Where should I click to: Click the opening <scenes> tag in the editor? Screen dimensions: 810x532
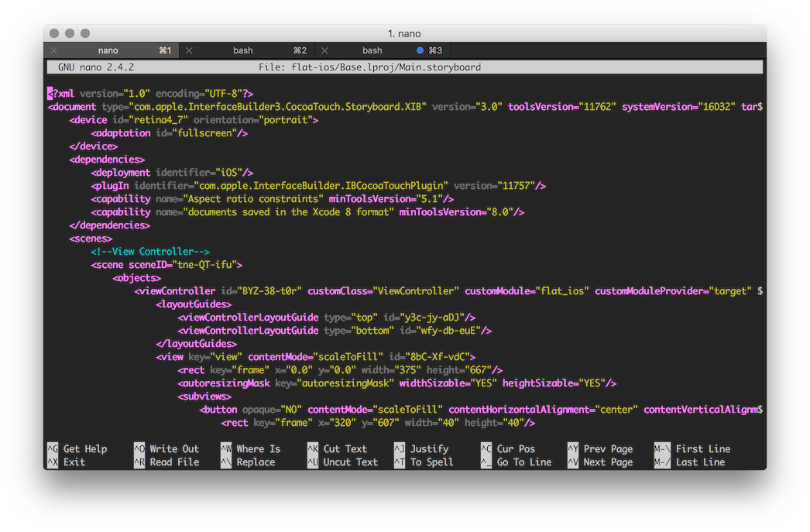click(91, 239)
